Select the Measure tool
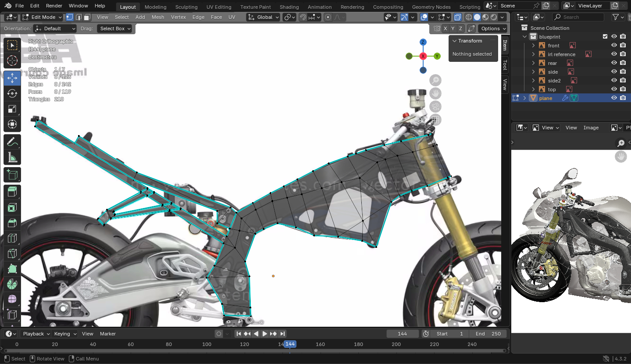The height and width of the screenshot is (364, 631). (12, 157)
